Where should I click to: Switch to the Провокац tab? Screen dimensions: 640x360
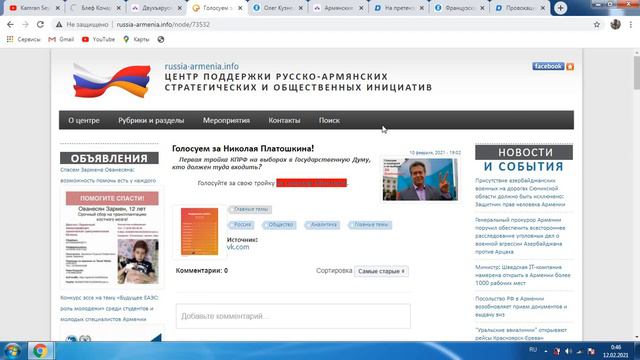coord(519,8)
